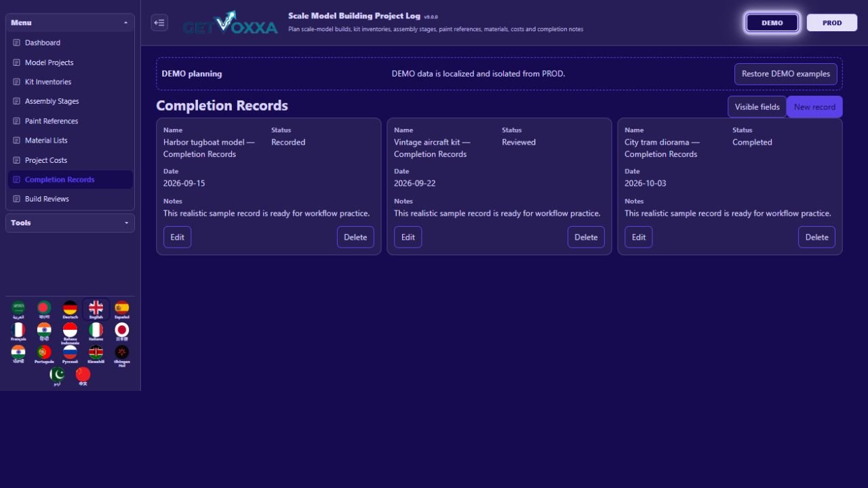Open Completion Records menu item
Screen dimensions: 868x488
click(70, 179)
